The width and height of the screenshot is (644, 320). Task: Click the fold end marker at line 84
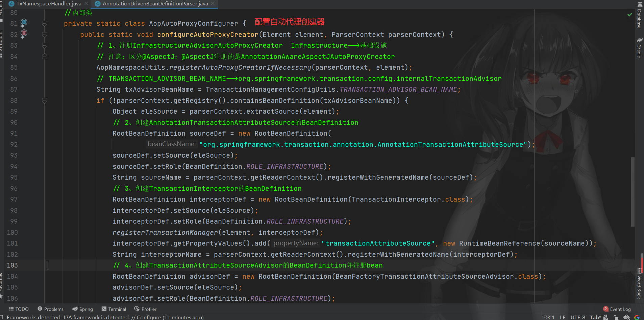point(44,56)
